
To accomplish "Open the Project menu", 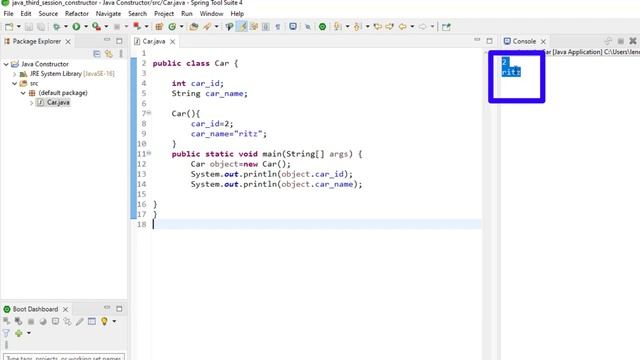I will (x=164, y=13).
